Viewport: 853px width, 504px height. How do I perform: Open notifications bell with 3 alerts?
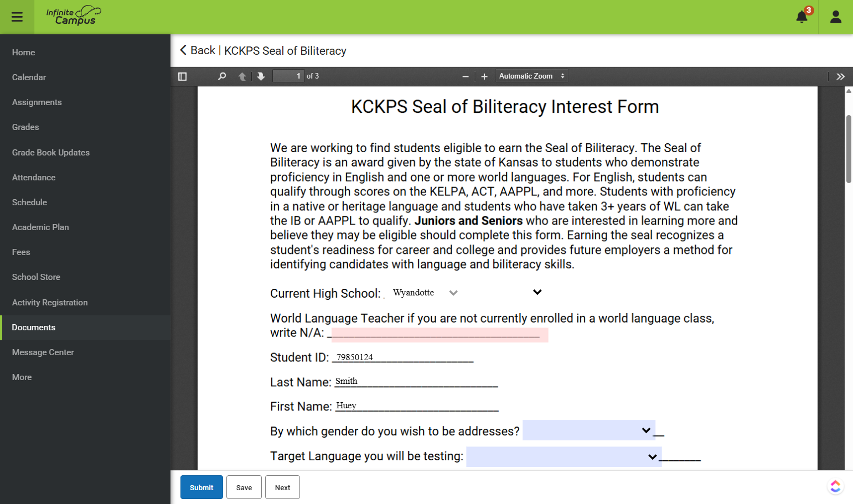[802, 17]
